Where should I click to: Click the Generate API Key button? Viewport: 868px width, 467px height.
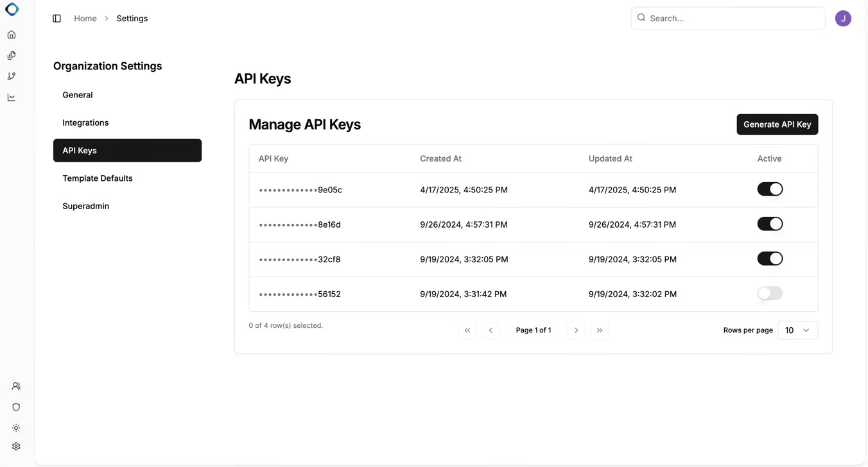coord(777,124)
